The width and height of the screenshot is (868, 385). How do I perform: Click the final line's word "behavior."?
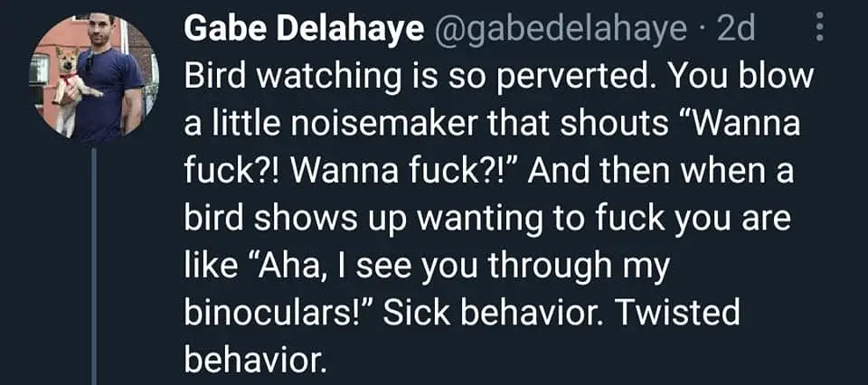tap(252, 361)
